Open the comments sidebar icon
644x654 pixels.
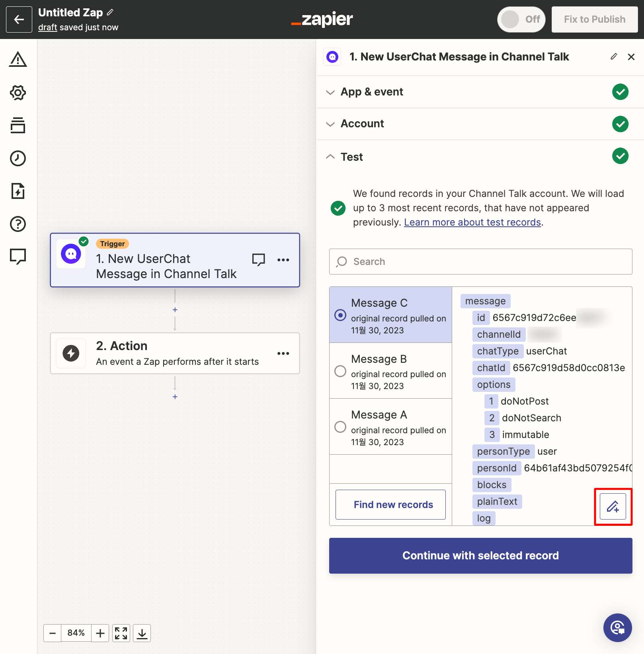(x=18, y=257)
